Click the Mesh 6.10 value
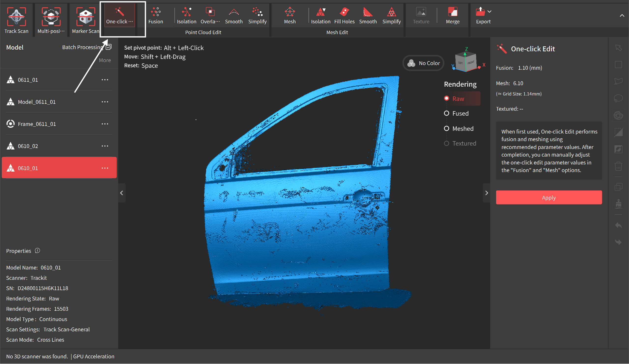 518,83
